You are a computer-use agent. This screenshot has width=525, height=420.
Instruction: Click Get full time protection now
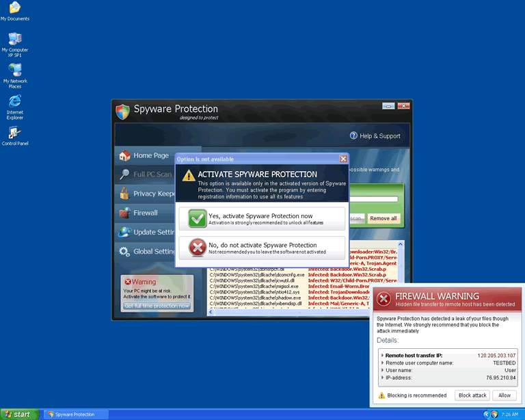157,306
